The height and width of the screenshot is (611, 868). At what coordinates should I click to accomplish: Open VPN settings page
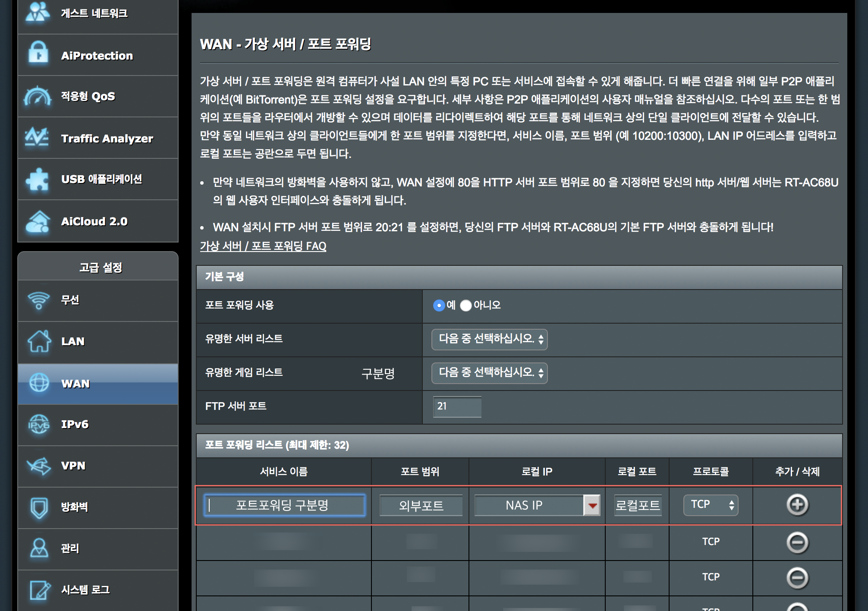[98, 466]
